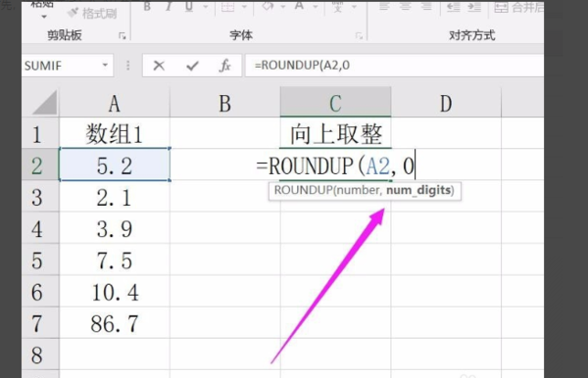Open the Paste dropdown arrow
The height and width of the screenshot is (378, 588).
point(44,17)
